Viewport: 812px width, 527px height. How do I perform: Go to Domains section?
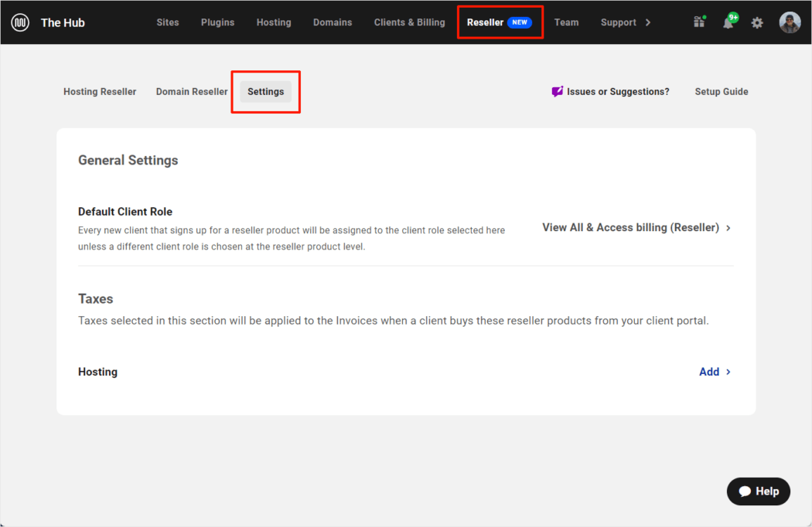(333, 22)
